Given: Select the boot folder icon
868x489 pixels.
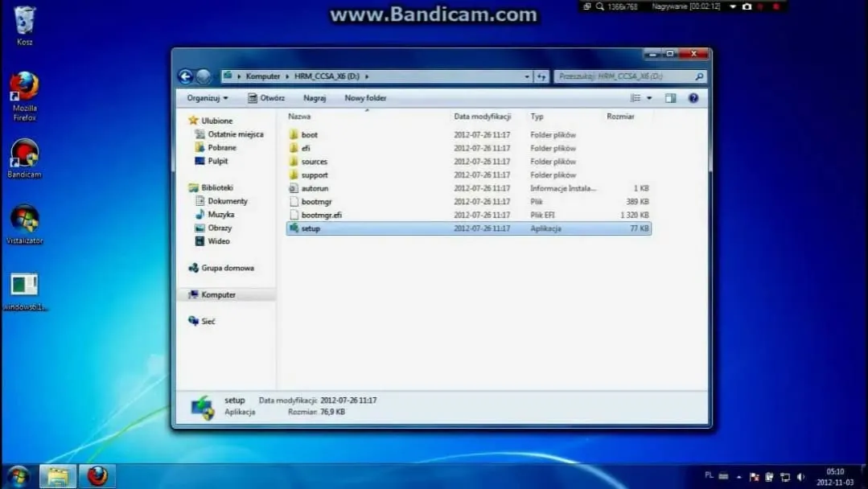Looking at the screenshot, I should tap(294, 134).
